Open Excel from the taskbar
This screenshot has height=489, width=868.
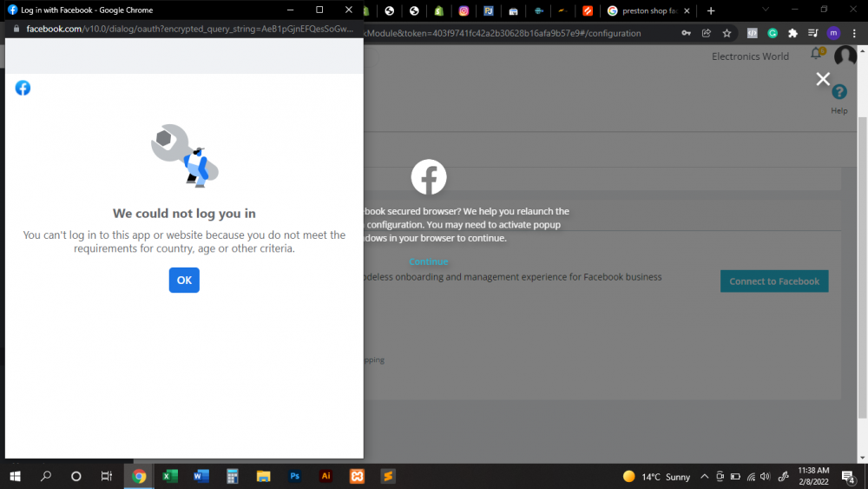pos(170,476)
